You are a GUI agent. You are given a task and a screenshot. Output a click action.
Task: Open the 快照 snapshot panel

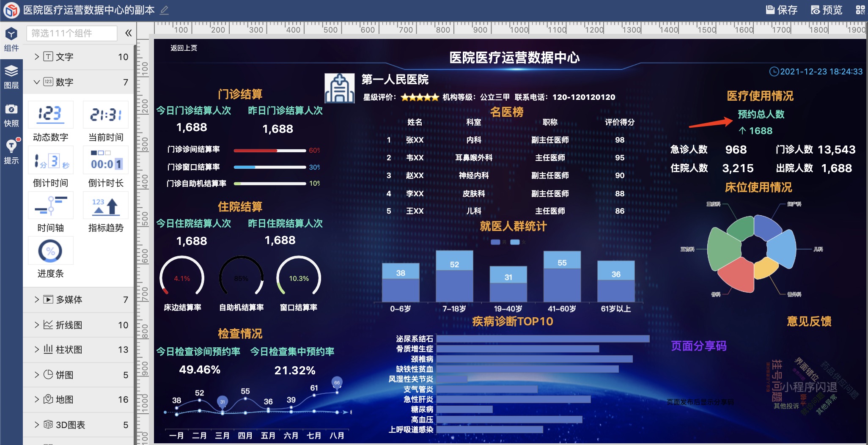pyautogui.click(x=12, y=115)
